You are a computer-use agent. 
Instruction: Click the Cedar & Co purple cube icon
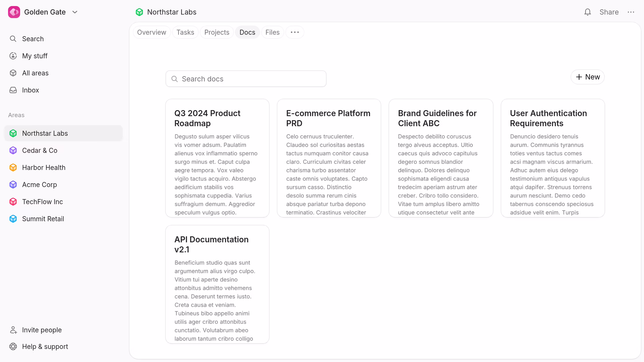(13, 150)
